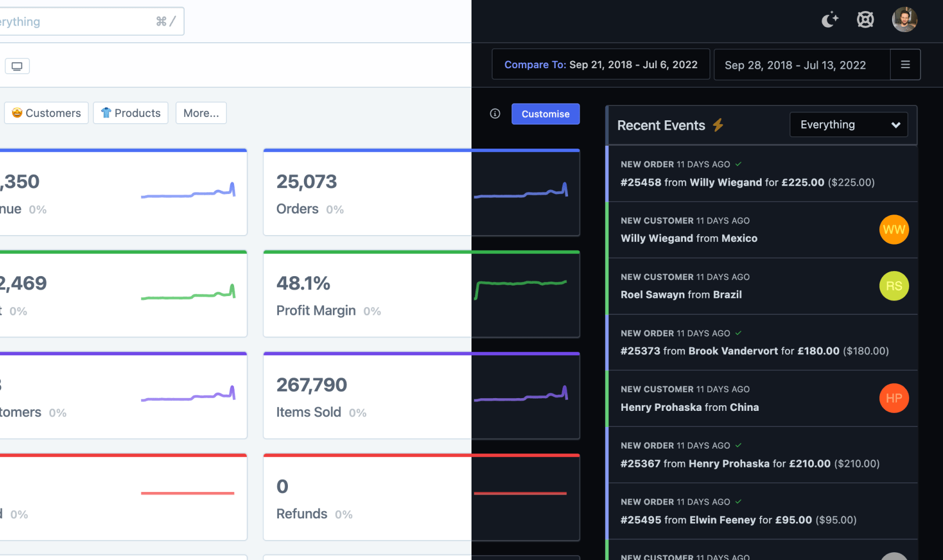Expand the Everything events filter dropdown
Screen dimensions: 943x560
tap(848, 125)
